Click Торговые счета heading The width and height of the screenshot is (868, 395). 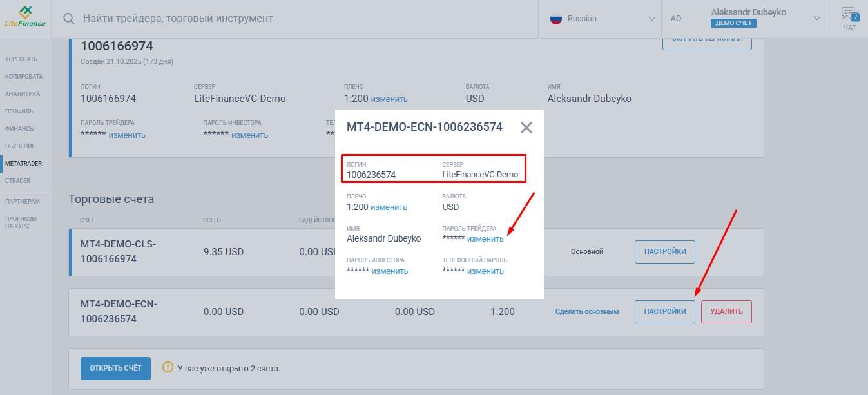click(111, 199)
